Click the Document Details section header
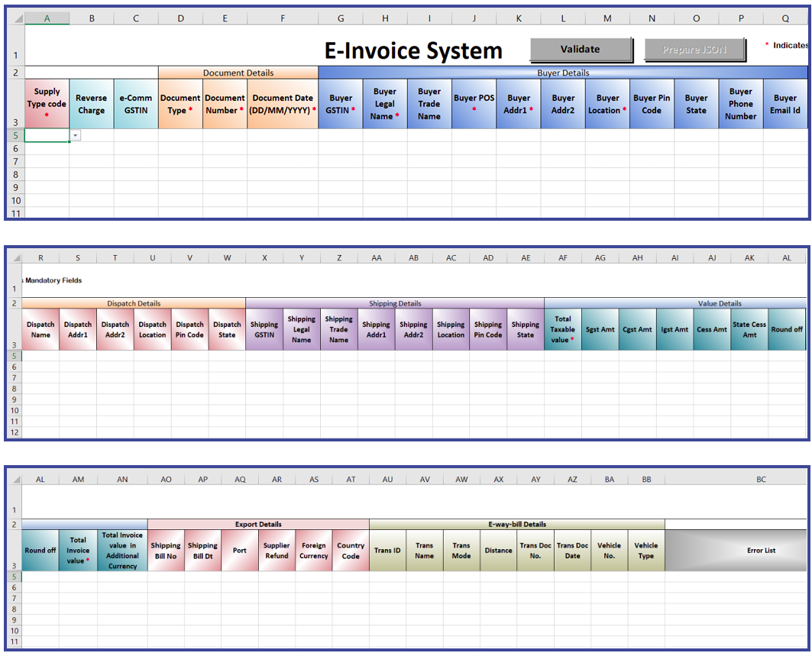Viewport: 812px width, 653px height. pos(238,73)
